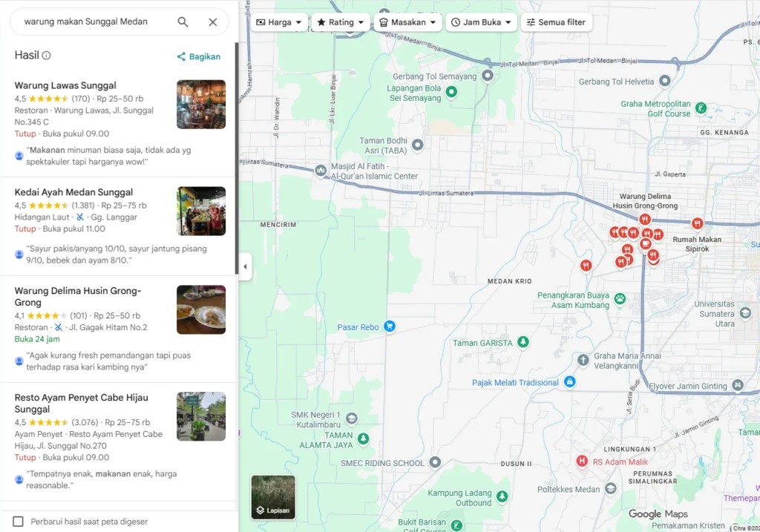Click the Pajak Melati Tradisional marker
760x532 pixels.
click(x=570, y=382)
